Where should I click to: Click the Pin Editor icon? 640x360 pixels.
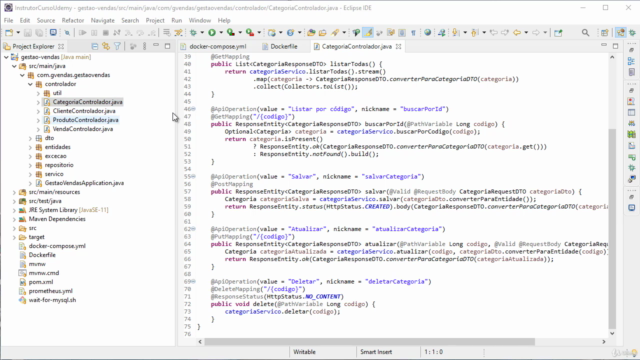click(558, 33)
